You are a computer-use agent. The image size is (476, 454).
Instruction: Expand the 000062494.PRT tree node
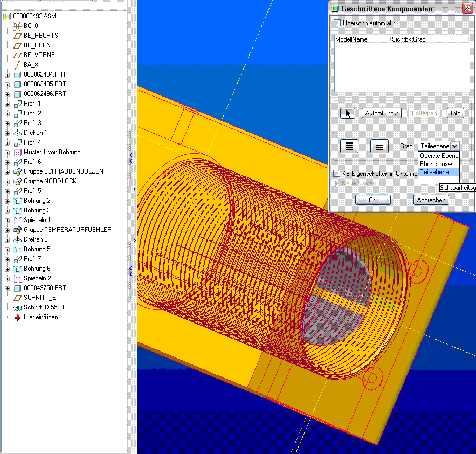coord(8,74)
